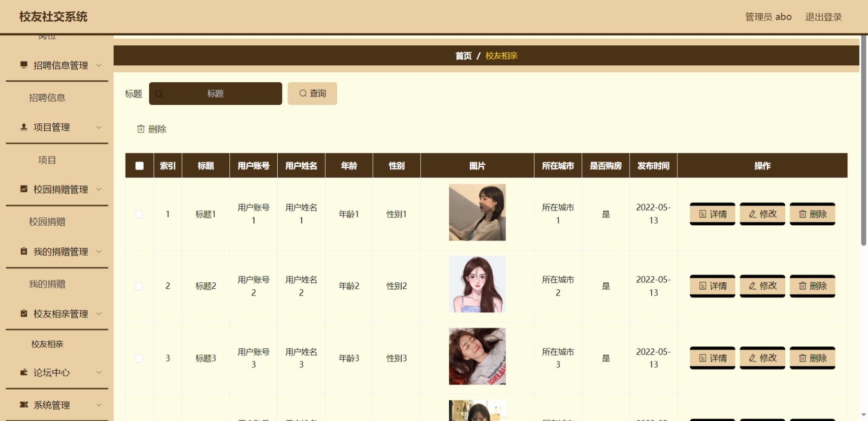Toggle the 校友相亲管理 chevron
The height and width of the screenshot is (421, 868).
coord(99,313)
